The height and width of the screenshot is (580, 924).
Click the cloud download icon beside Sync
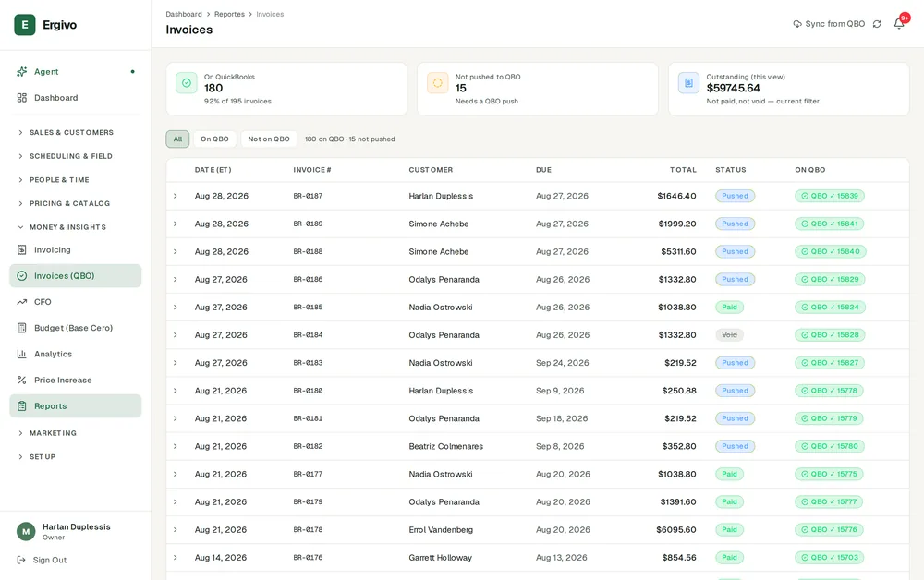point(797,24)
